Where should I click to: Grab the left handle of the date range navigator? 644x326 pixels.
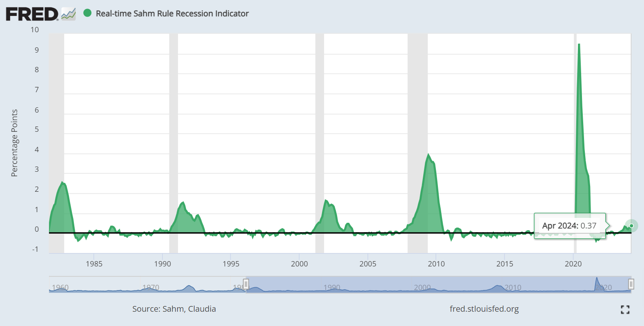tap(246, 284)
